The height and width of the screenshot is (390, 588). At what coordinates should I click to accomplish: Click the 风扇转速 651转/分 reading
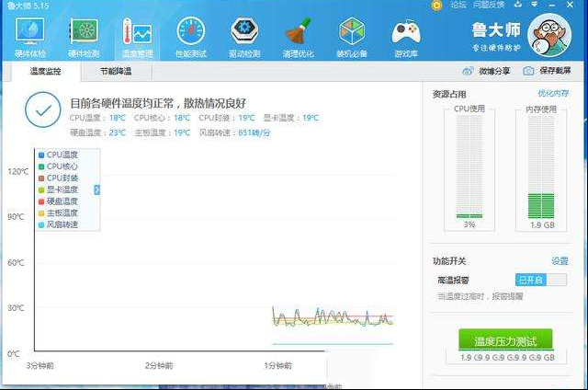pos(235,132)
